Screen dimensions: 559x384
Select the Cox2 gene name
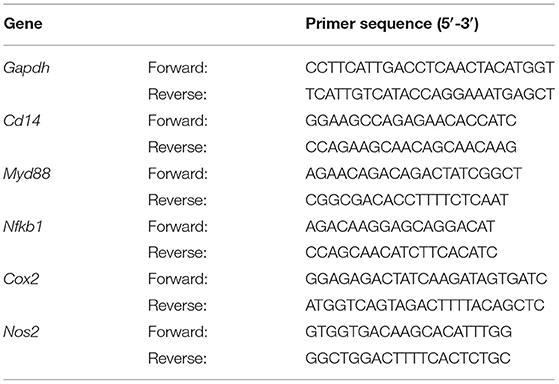21,279
